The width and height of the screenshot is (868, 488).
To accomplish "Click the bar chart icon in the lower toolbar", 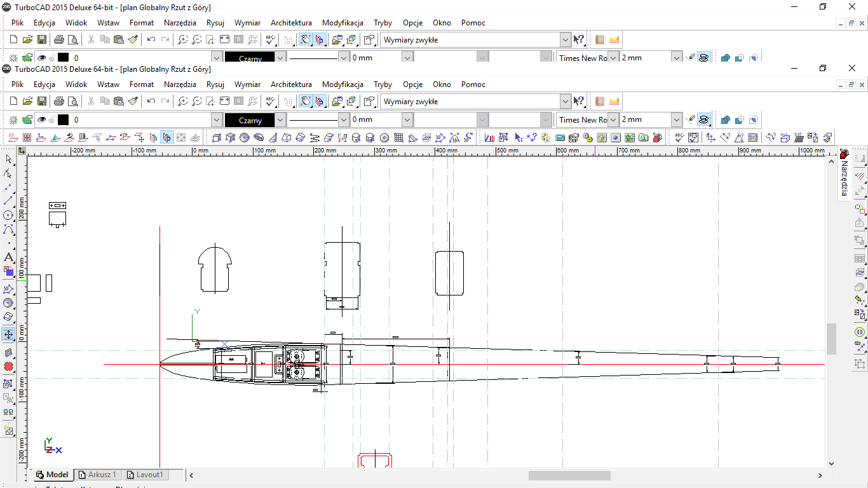I will coord(490,137).
